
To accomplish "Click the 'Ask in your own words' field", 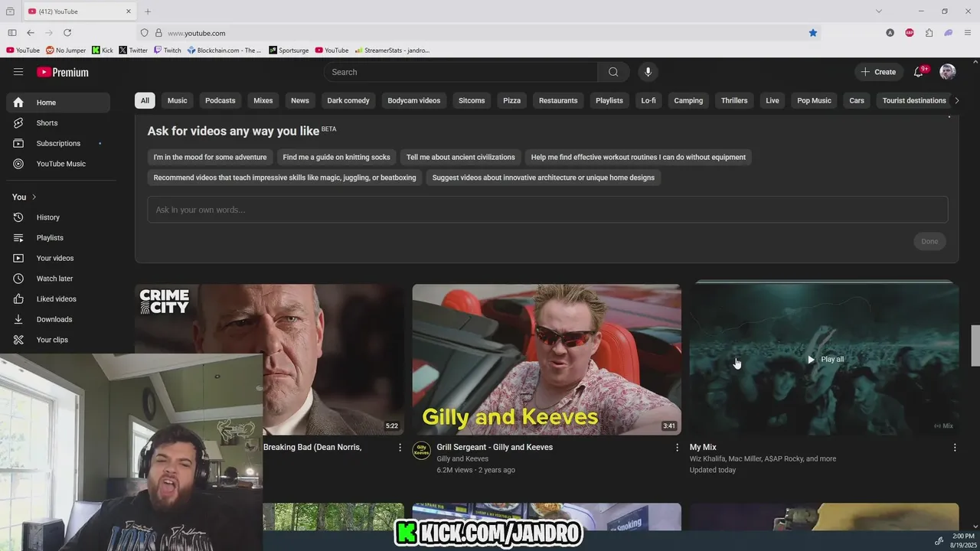I will [547, 210].
